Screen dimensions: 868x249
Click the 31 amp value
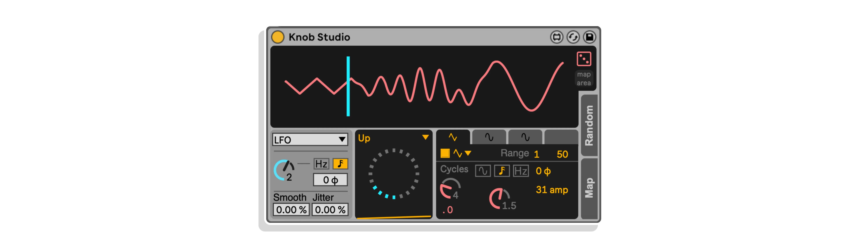point(552,190)
